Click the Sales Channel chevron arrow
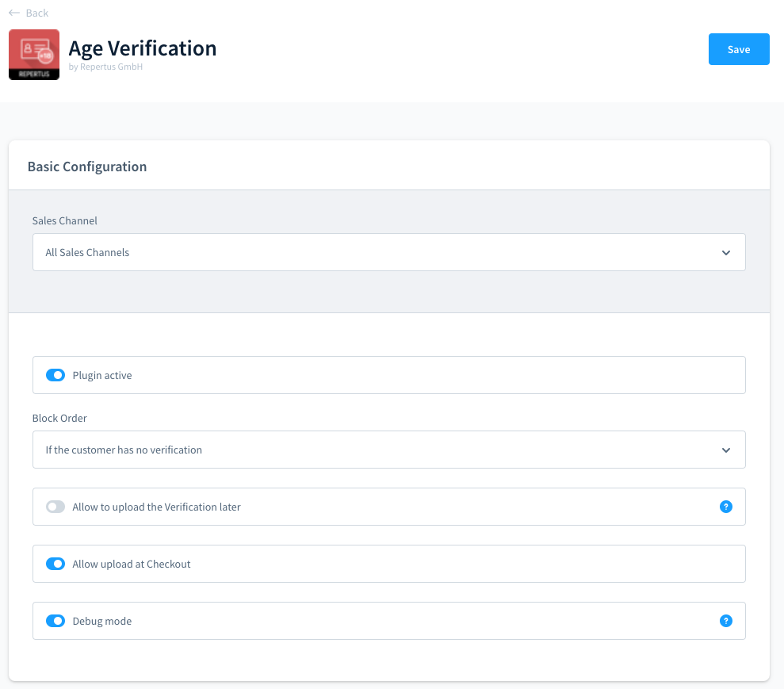This screenshot has height=689, width=784. click(726, 252)
